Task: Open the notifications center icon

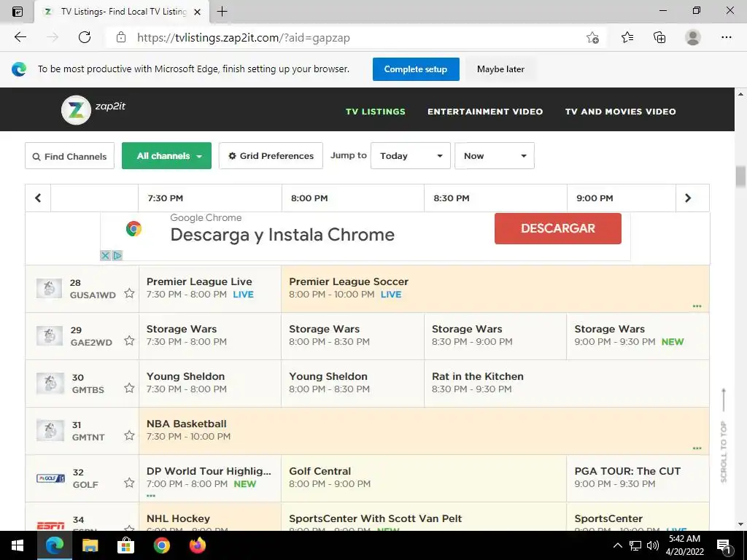Action: coord(724,545)
